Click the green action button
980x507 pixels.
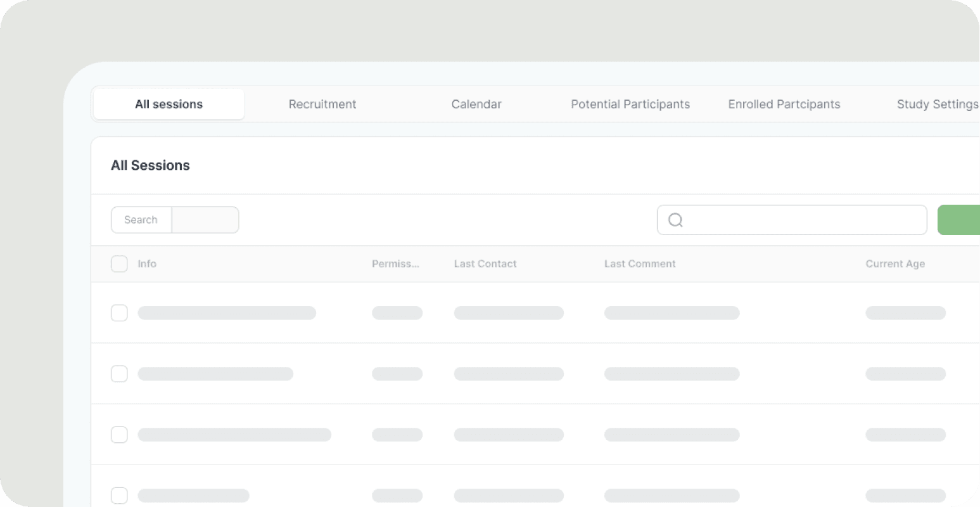point(958,220)
